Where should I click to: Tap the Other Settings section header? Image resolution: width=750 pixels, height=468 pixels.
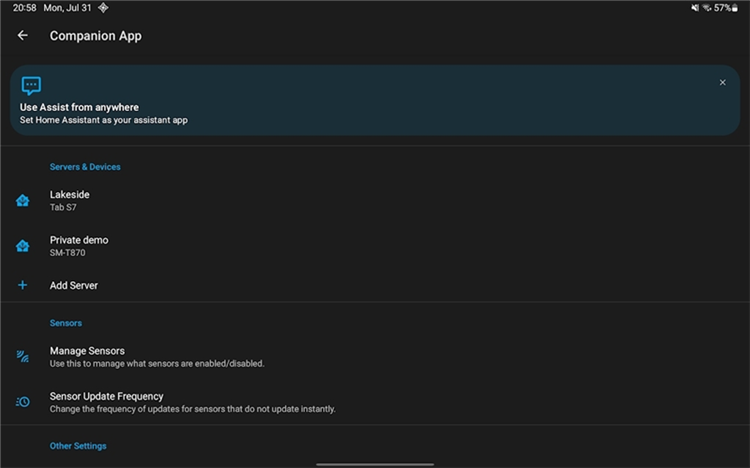click(x=78, y=446)
